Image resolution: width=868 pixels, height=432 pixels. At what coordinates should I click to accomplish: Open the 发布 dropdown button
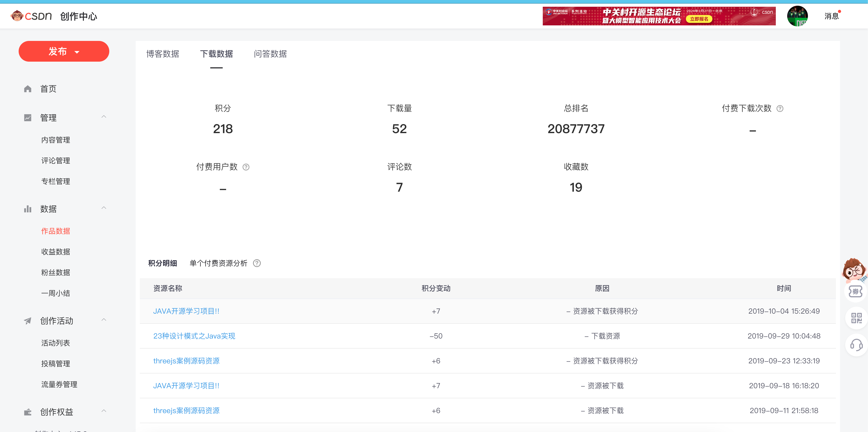click(x=64, y=52)
